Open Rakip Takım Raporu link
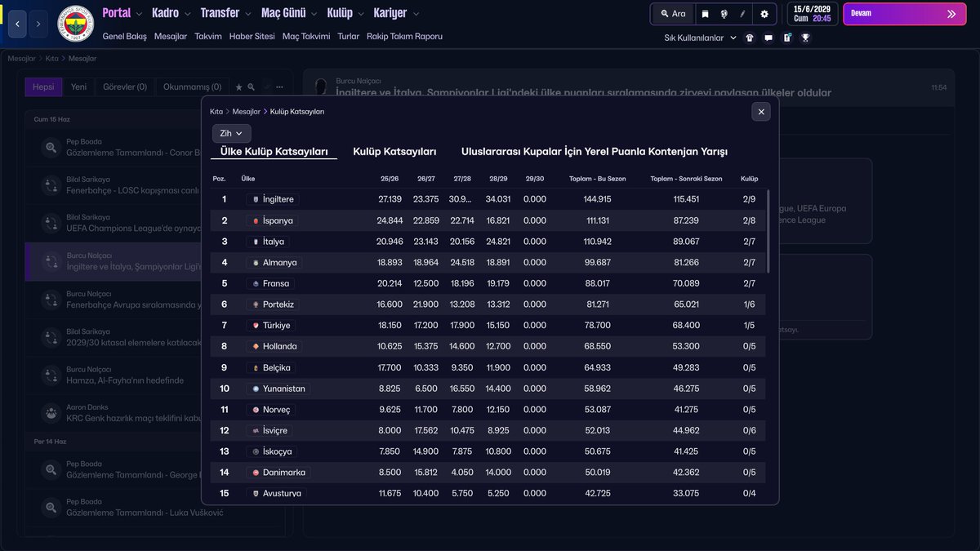The image size is (980, 551). pos(405,37)
